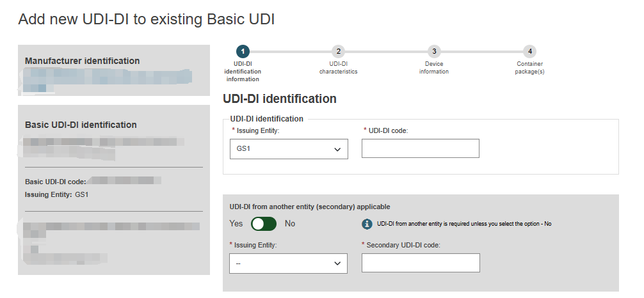
Task: Expand the secondary Issuing Entity dropdown
Action: tap(288, 263)
